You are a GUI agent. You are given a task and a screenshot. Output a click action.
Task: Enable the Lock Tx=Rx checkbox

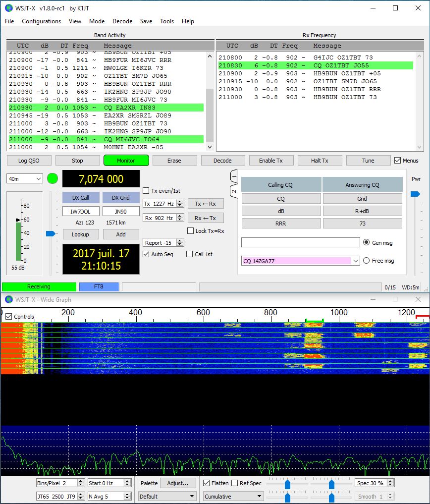point(191,231)
